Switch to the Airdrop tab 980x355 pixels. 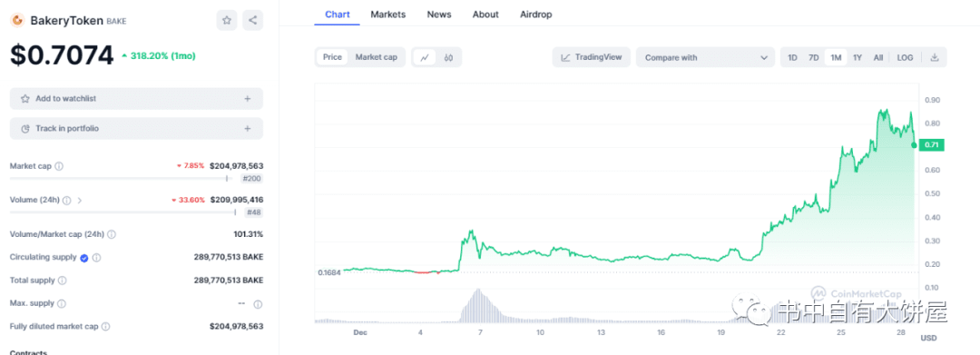pos(536,15)
